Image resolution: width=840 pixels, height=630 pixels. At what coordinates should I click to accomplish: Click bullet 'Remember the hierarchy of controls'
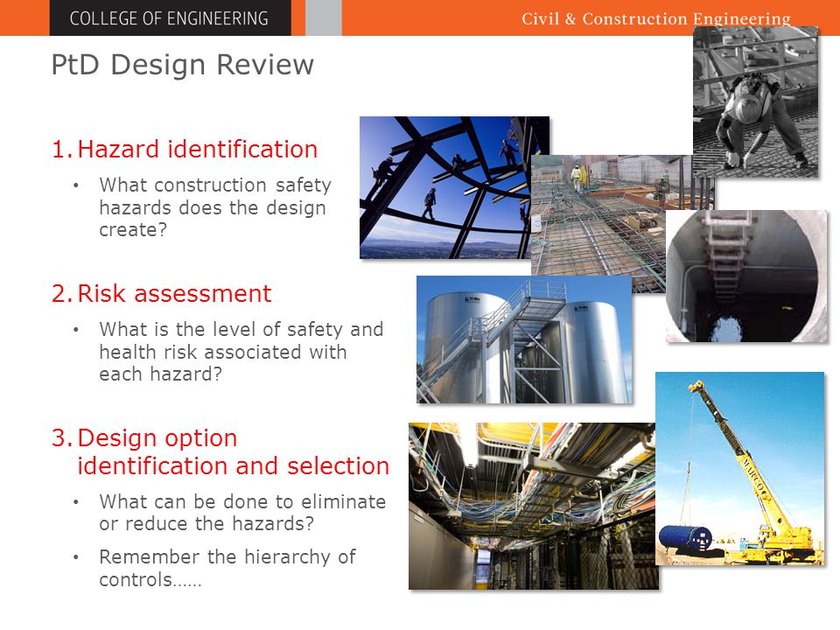[227, 568]
